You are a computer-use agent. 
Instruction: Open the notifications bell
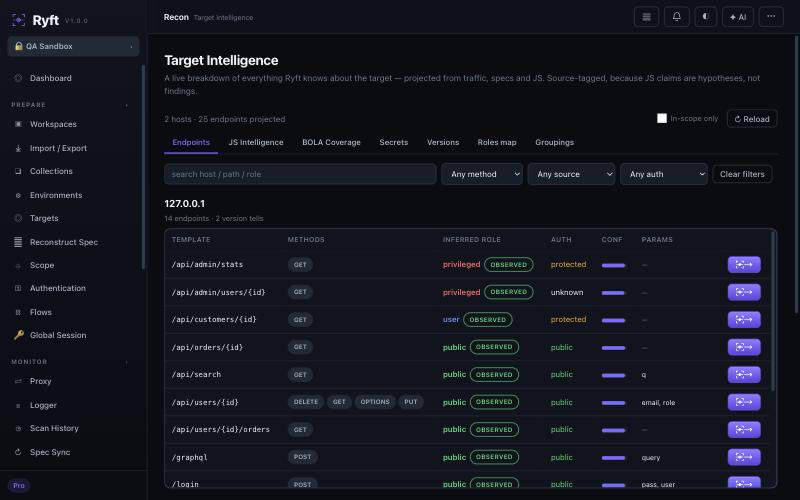[677, 17]
